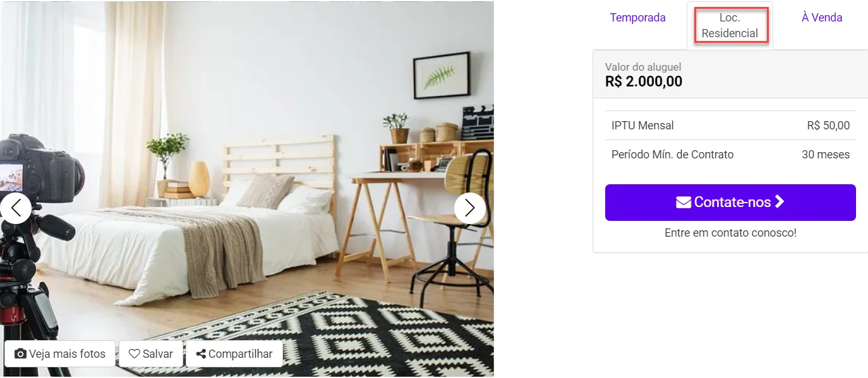
Task: Click the IPTU Mensal label
Action: (642, 126)
